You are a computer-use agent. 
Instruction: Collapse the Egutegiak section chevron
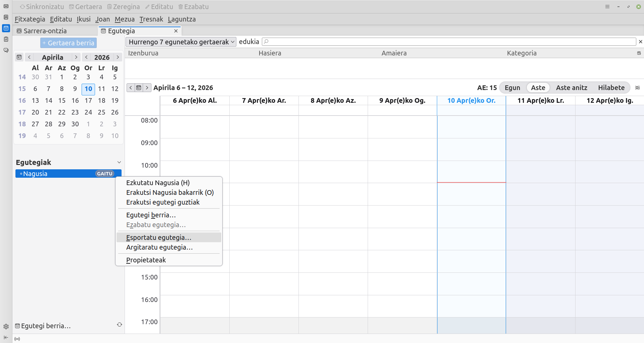[x=119, y=162]
